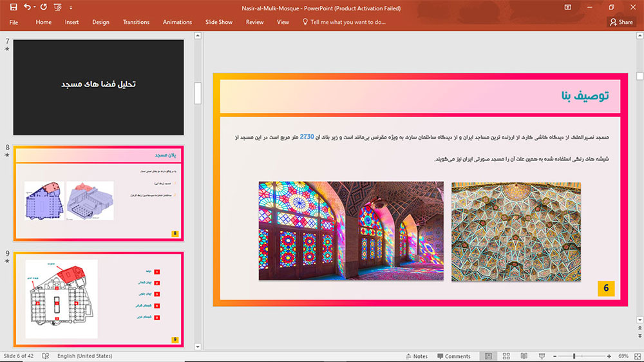The image size is (644, 362).
Task: Select slide 8 thumbnail with mosque plan
Action: pyautogui.click(x=99, y=193)
